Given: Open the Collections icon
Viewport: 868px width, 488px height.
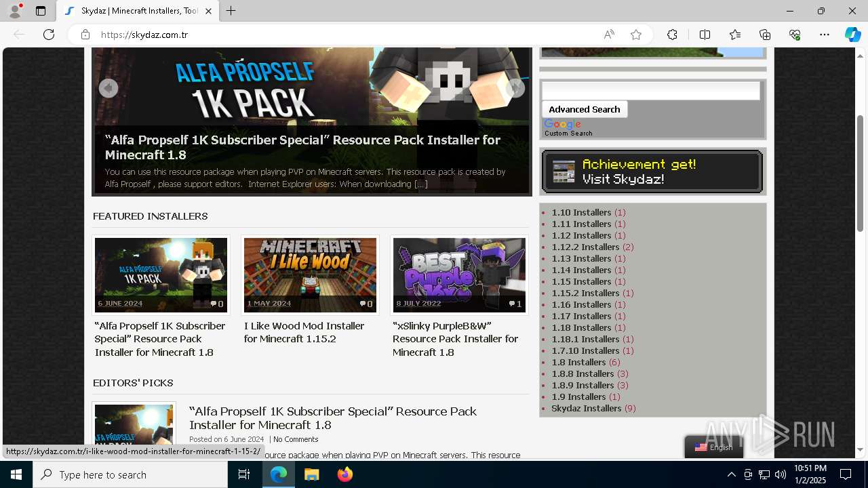Looking at the screenshot, I should (765, 35).
